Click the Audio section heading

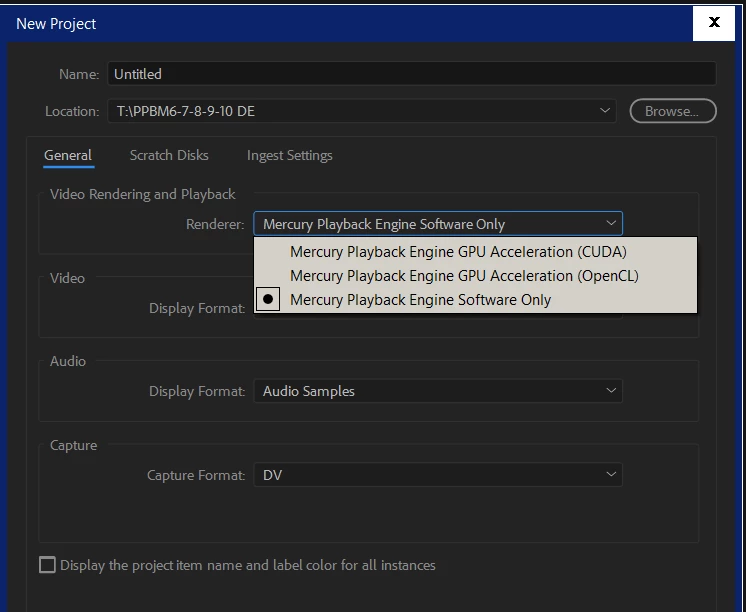[x=68, y=361]
